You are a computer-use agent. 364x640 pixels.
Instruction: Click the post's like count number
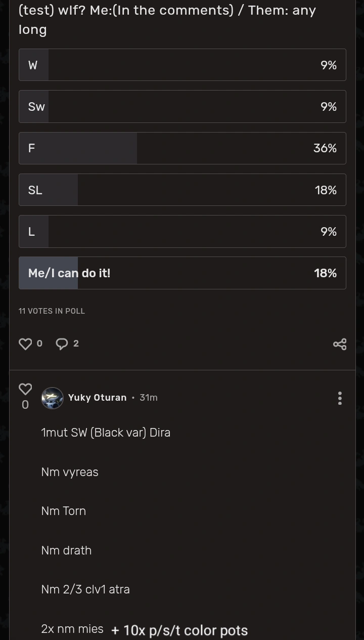39,344
